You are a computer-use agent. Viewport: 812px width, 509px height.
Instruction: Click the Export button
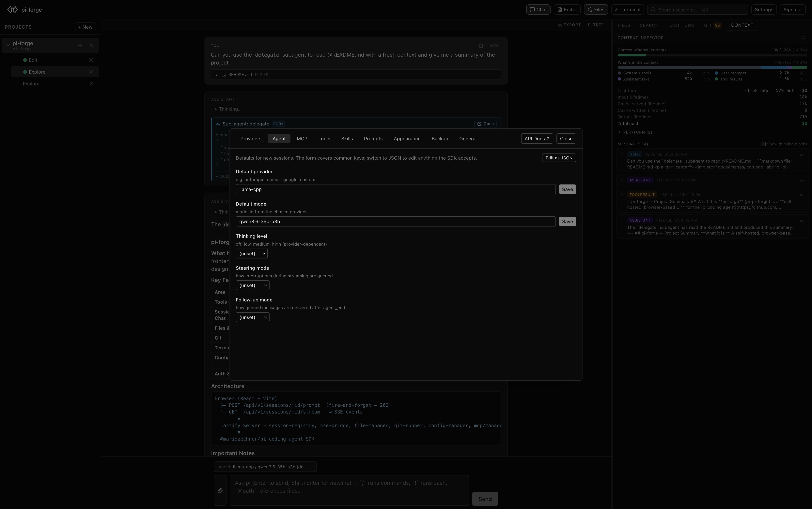(x=570, y=25)
